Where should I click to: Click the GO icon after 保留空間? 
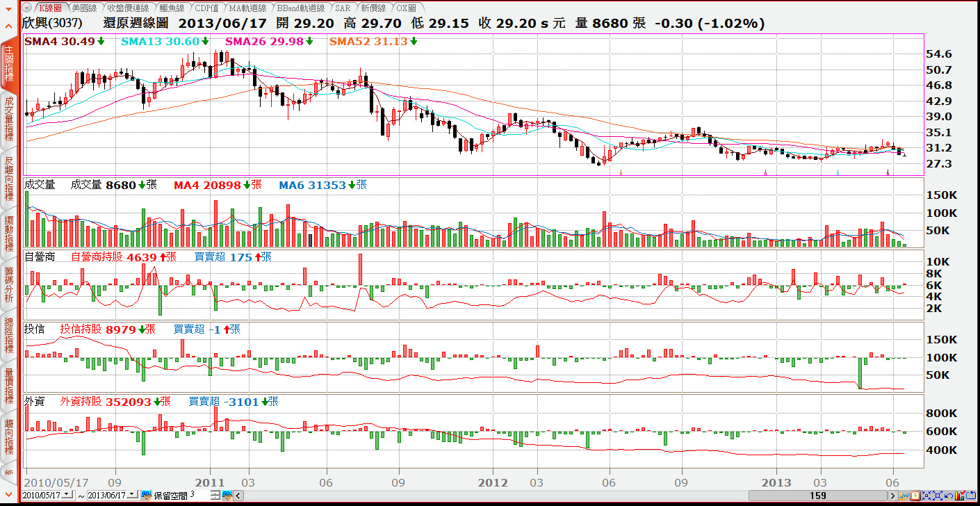227,495
